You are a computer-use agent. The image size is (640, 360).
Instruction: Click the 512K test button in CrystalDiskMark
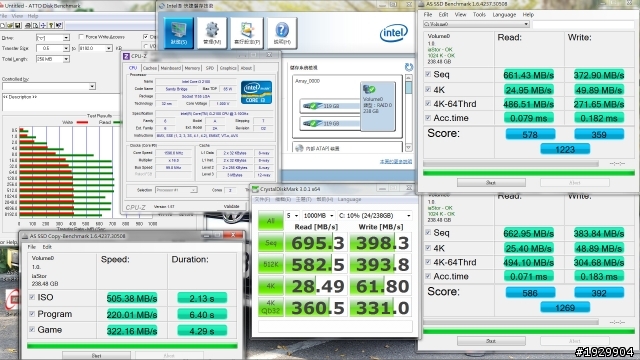pos(271,264)
